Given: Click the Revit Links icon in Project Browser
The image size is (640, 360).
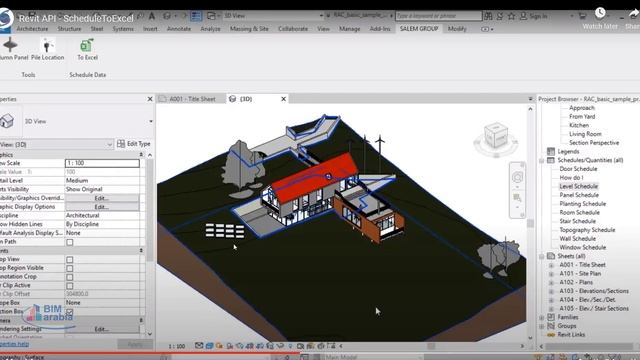Looking at the screenshot, I should [x=551, y=335].
